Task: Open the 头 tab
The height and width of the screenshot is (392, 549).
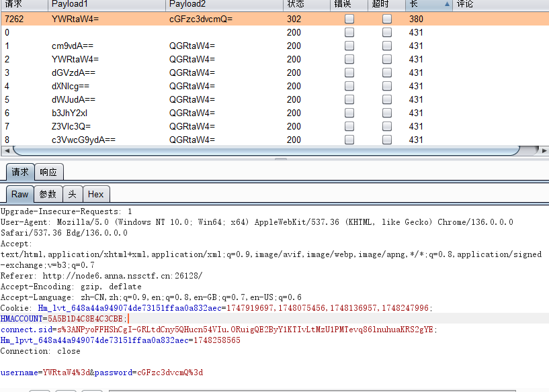Action: [x=73, y=194]
